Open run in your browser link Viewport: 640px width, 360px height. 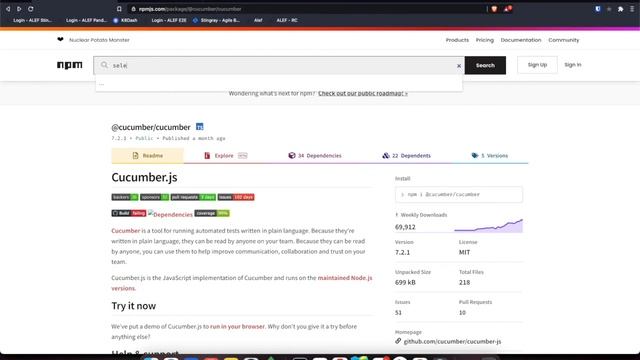coord(237,327)
